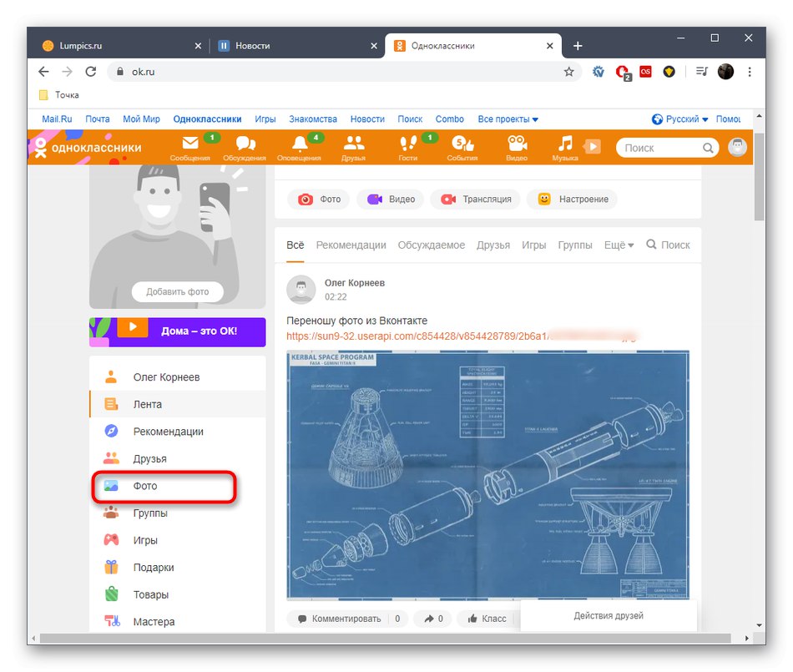This screenshot has height=672, width=793.
Task: Open Подарки gift icon in the sidebar
Action: (109, 567)
